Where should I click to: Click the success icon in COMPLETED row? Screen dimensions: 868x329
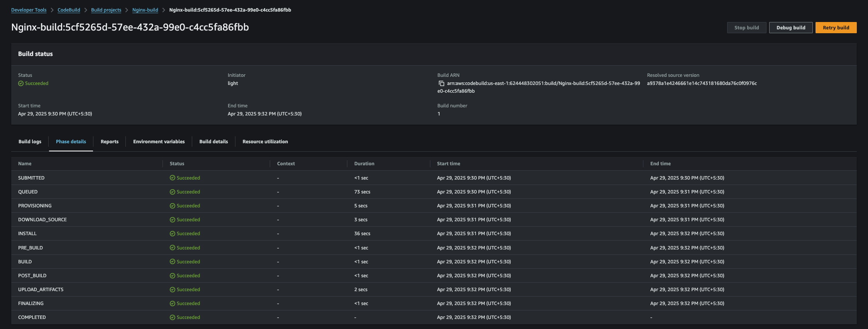173,317
